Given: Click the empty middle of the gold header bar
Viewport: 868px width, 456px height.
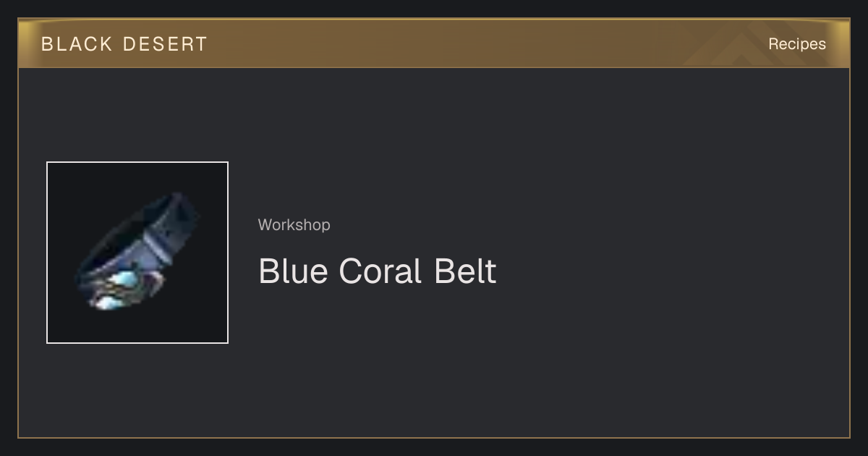Looking at the screenshot, I should (470, 43).
